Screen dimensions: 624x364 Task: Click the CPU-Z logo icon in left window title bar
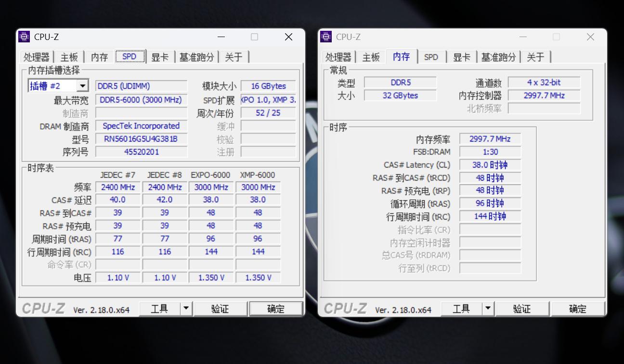24,37
